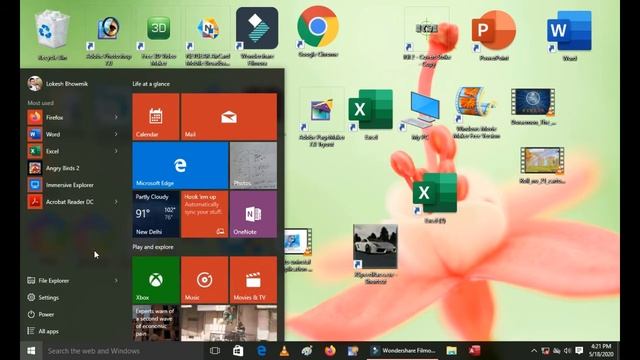This screenshot has width=640, height=360.
Task: Open the Action Center notification icon
Action: tap(579, 351)
